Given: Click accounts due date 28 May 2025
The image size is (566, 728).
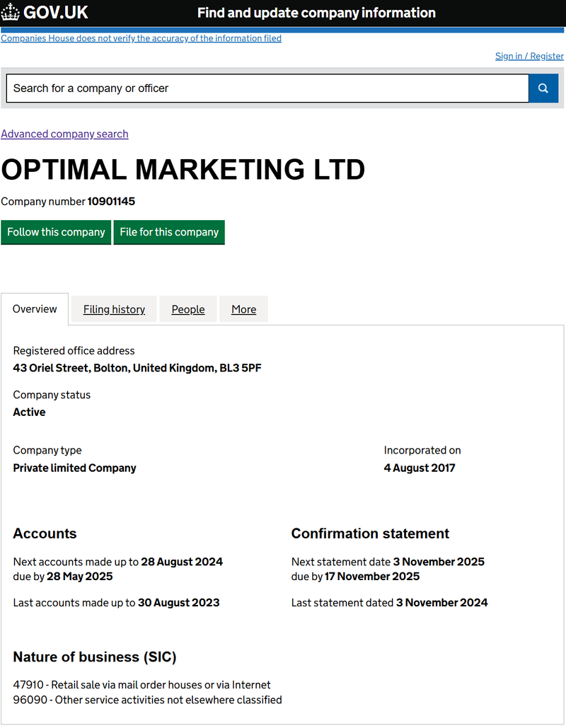Looking at the screenshot, I should [x=80, y=577].
